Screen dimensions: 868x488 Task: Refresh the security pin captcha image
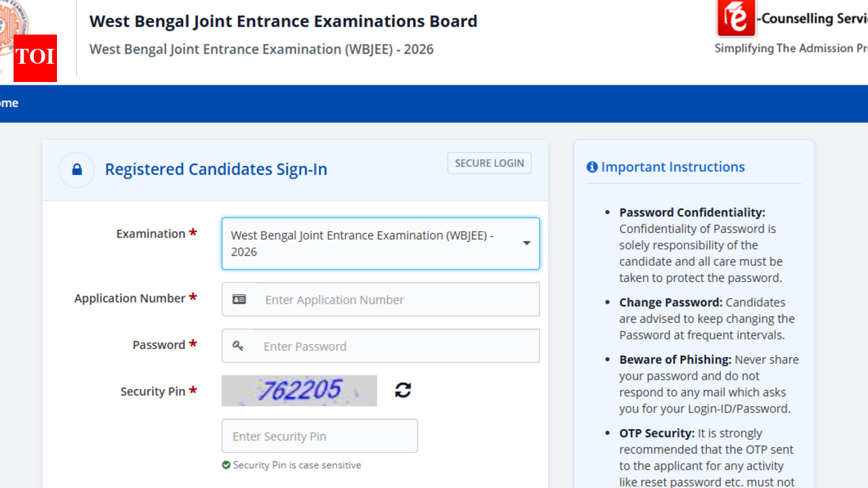pos(401,390)
